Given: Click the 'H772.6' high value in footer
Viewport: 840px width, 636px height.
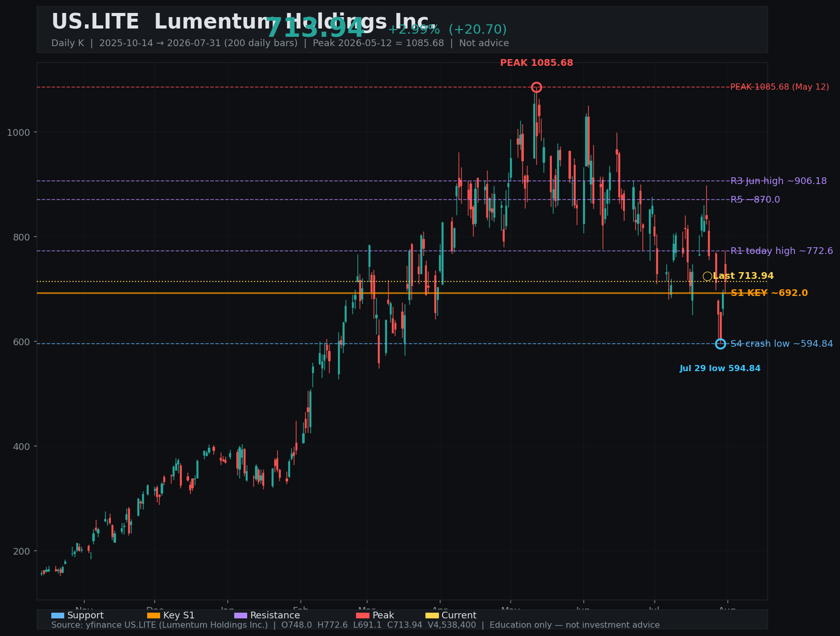Looking at the screenshot, I should pyautogui.click(x=333, y=625).
